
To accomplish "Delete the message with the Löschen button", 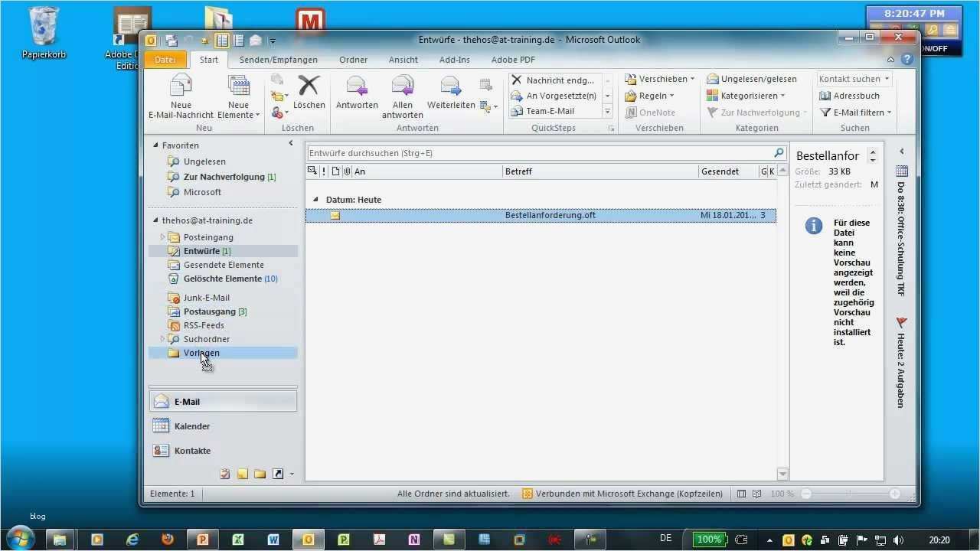I will point(309,92).
